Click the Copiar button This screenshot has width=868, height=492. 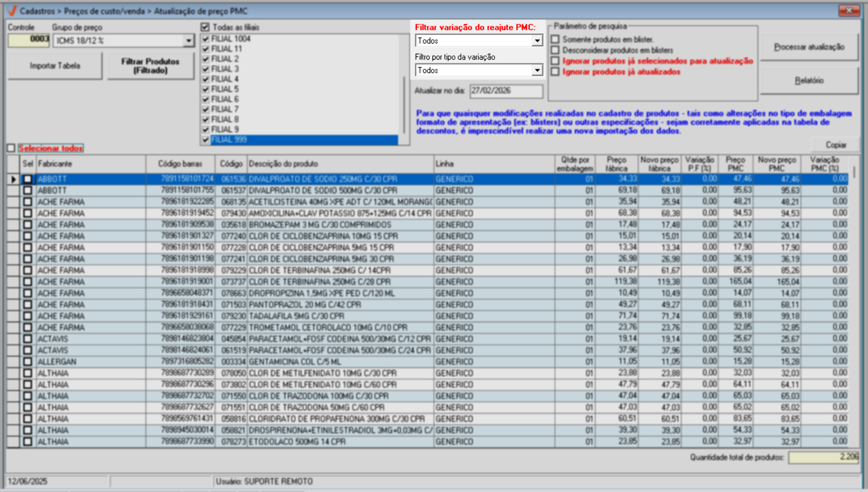click(835, 145)
